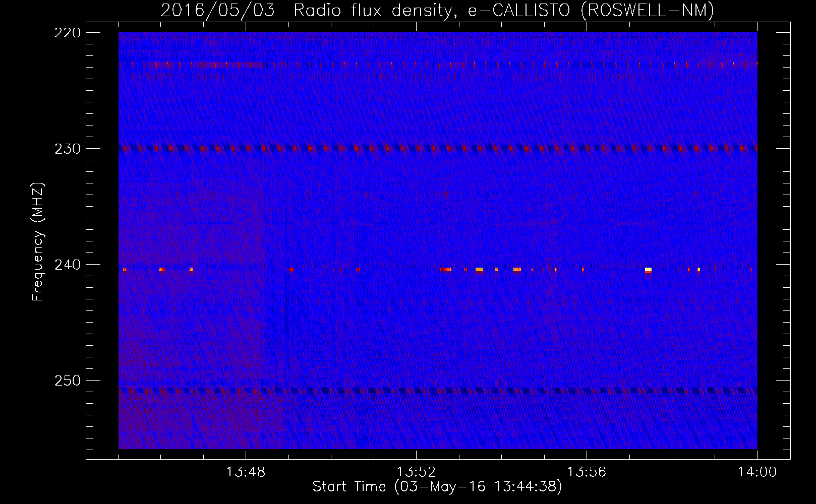Click the plot title '2016/05/03 Radio flux density'
The image size is (816, 504).
click(x=437, y=10)
